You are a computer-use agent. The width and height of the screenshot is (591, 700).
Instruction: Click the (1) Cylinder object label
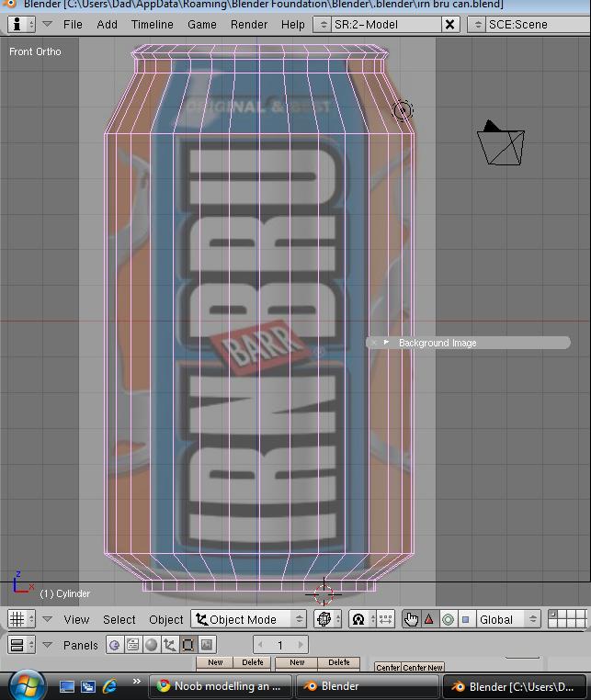[65, 593]
